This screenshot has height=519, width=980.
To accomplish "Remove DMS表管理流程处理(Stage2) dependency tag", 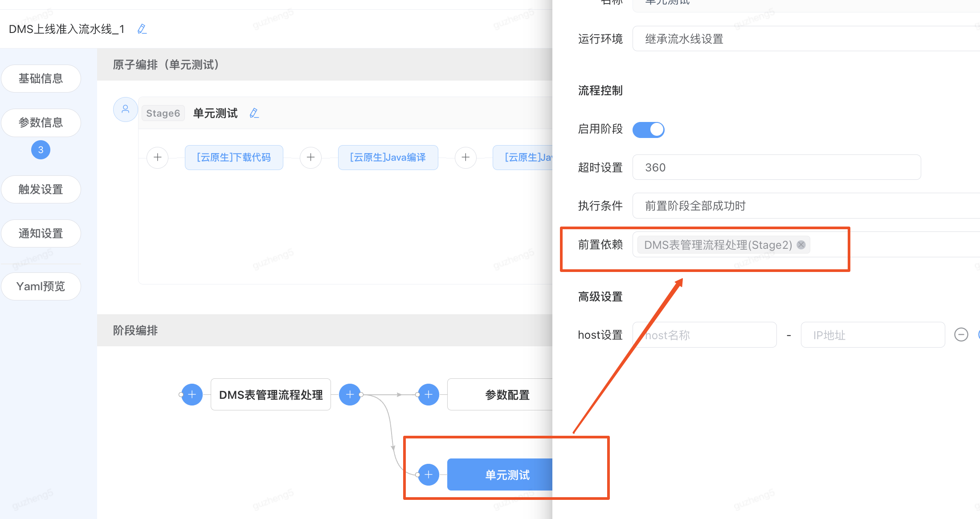I will point(801,245).
